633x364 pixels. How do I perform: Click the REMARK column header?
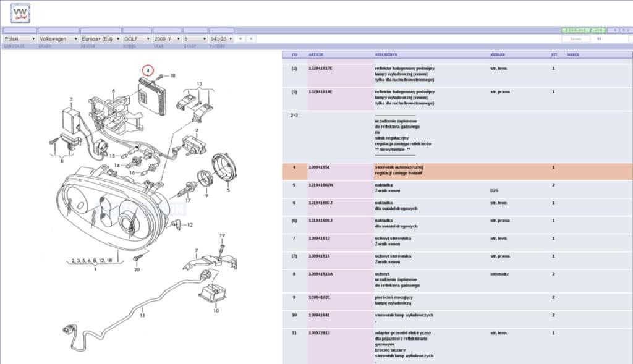pyautogui.click(x=498, y=54)
